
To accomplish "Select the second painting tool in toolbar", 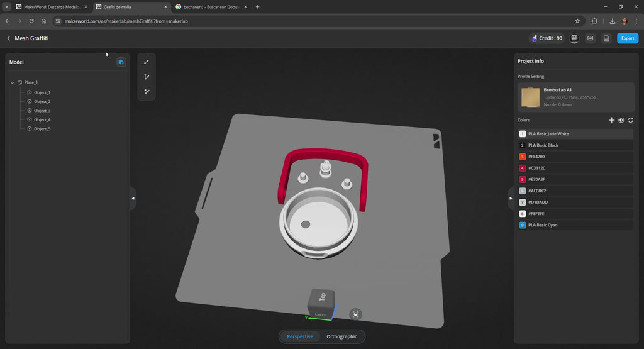I will [146, 77].
